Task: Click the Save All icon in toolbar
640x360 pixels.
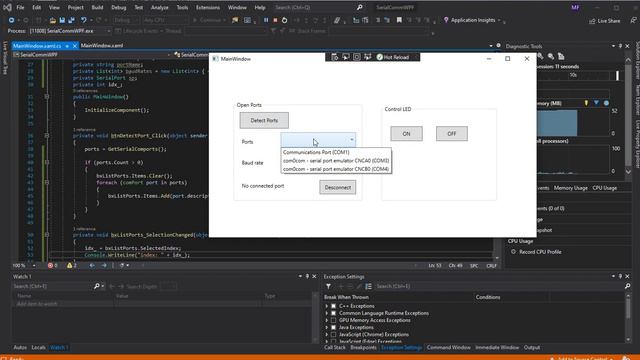Action: click(x=71, y=20)
